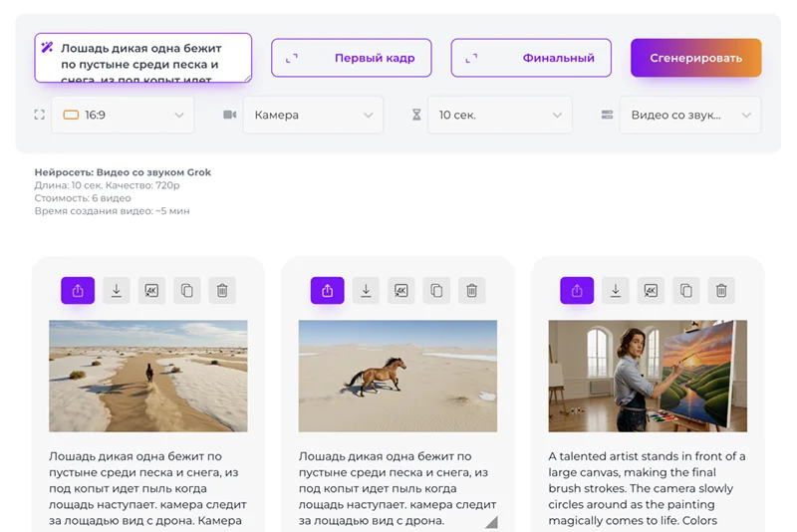Screen dimensions: 797x532
Task: Click the chevron arrow of the 16:9 dropdown
Action: (179, 116)
